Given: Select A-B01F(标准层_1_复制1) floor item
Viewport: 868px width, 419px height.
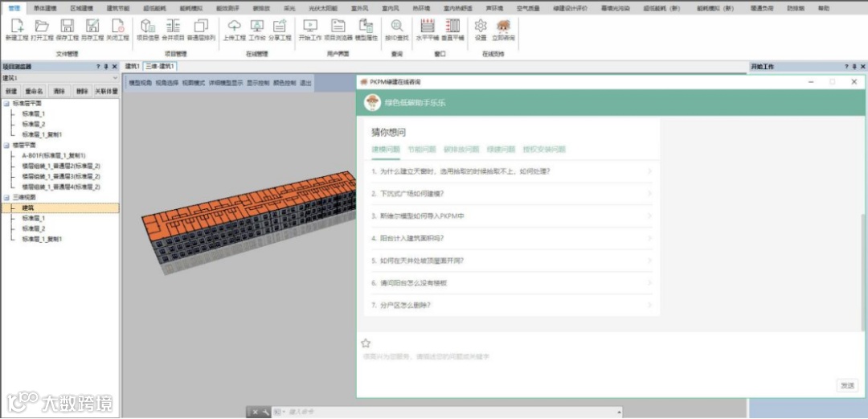Looking at the screenshot, I should point(54,156).
